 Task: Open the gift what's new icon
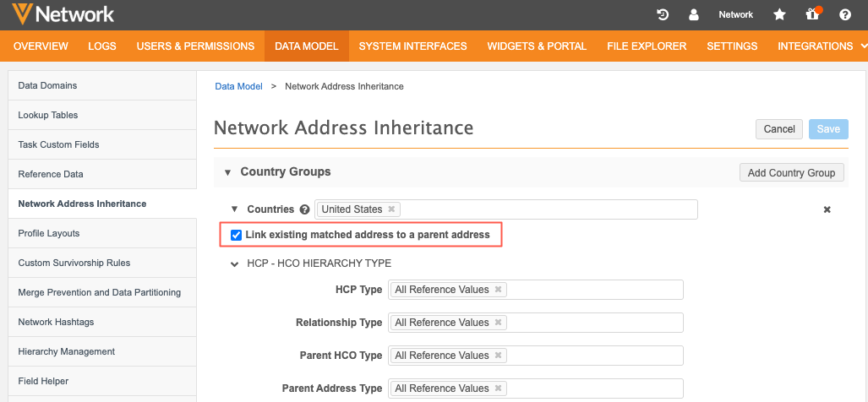812,14
